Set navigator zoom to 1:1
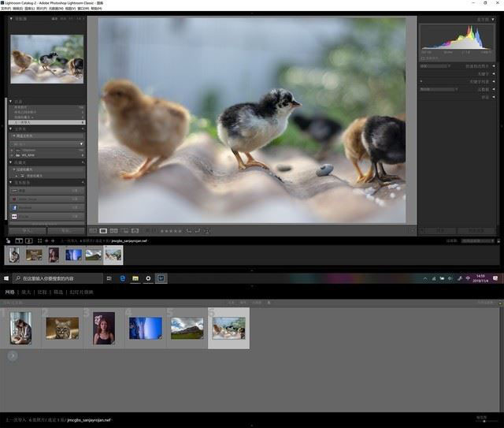This screenshot has width=504, height=428. (71, 19)
